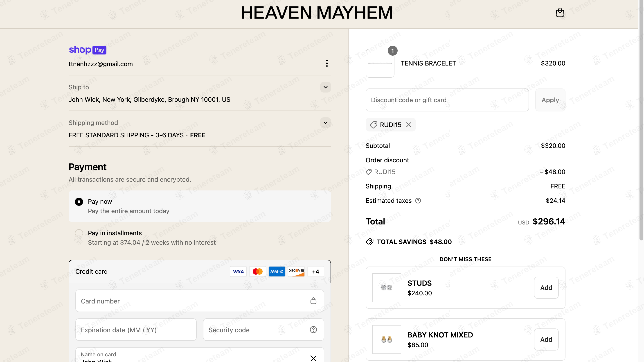Open the shopping bag cart icon
644x362 pixels.
(x=560, y=13)
